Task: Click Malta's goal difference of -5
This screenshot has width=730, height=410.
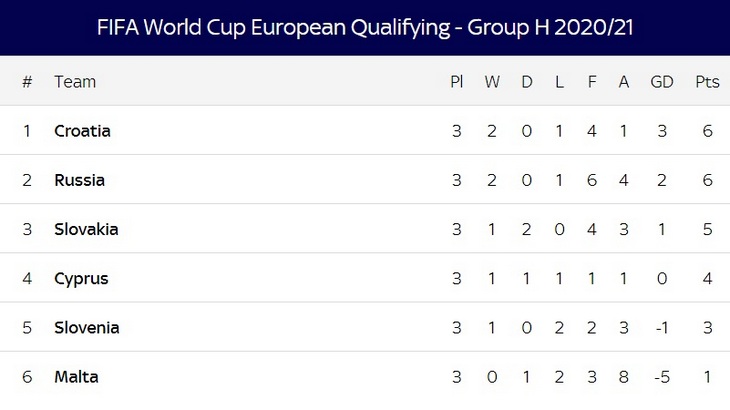Action: pyautogui.click(x=662, y=377)
